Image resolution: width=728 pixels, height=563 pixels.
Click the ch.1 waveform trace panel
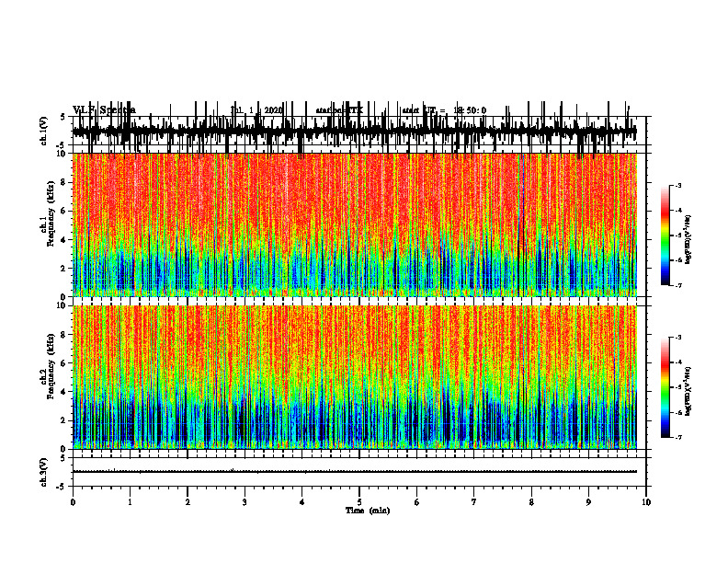pyautogui.click(x=358, y=131)
